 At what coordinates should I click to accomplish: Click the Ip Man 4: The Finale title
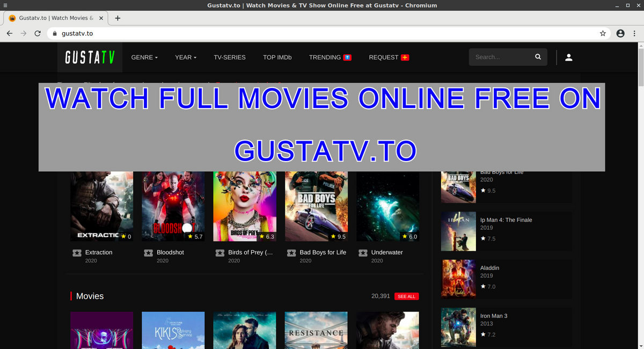[506, 220]
